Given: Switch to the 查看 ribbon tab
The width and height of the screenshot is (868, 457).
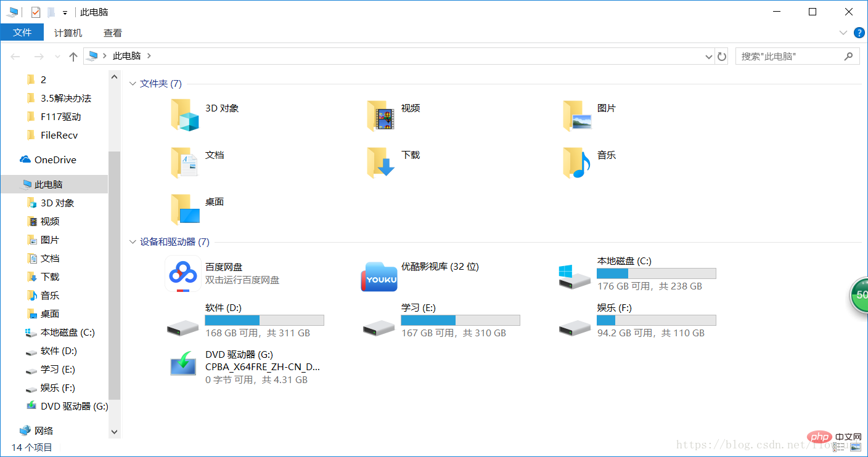Looking at the screenshot, I should [112, 33].
